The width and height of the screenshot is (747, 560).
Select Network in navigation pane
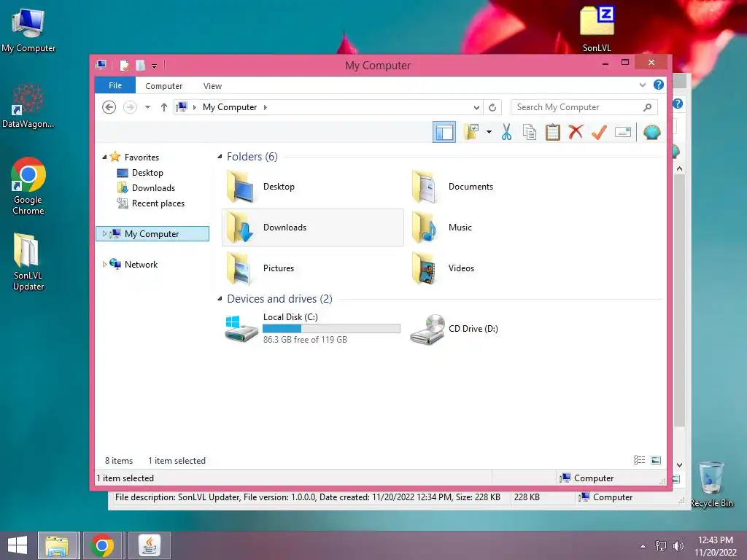pyautogui.click(x=141, y=264)
